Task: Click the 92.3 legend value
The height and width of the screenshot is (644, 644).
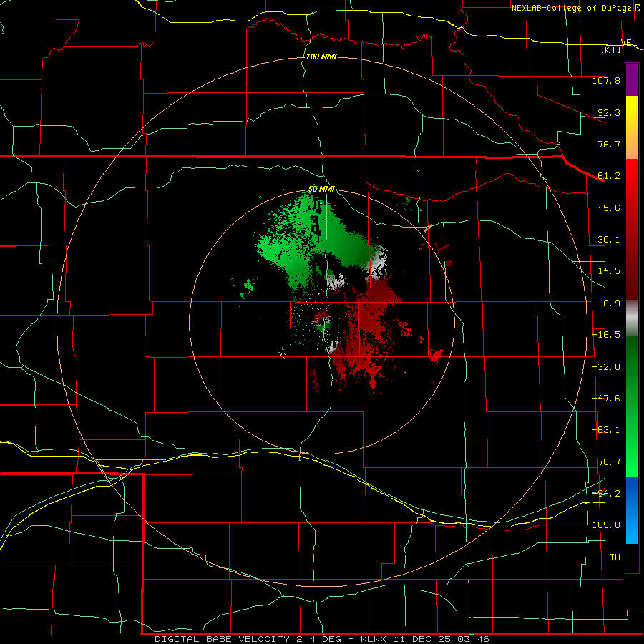Action: click(609, 112)
